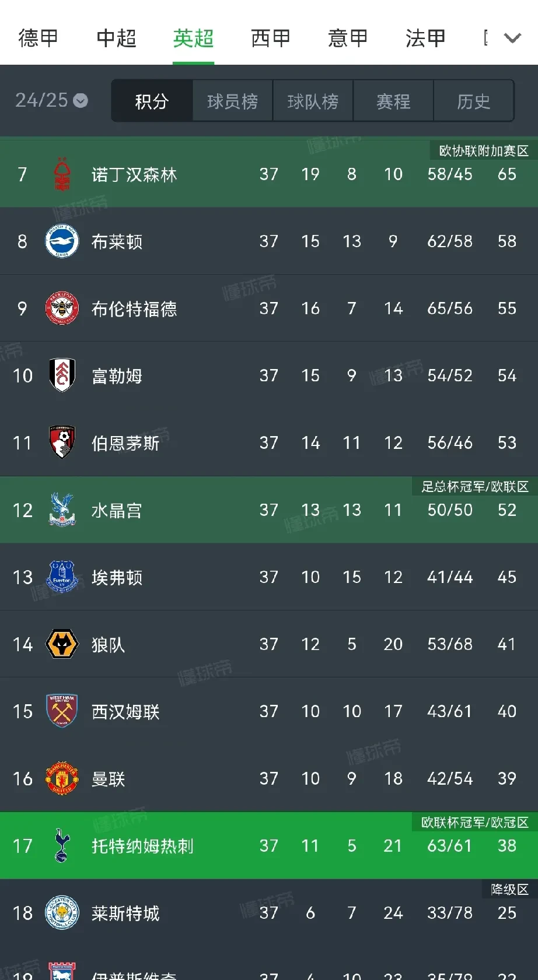
Task: Click the Brentford bee crest
Action: coord(62,308)
